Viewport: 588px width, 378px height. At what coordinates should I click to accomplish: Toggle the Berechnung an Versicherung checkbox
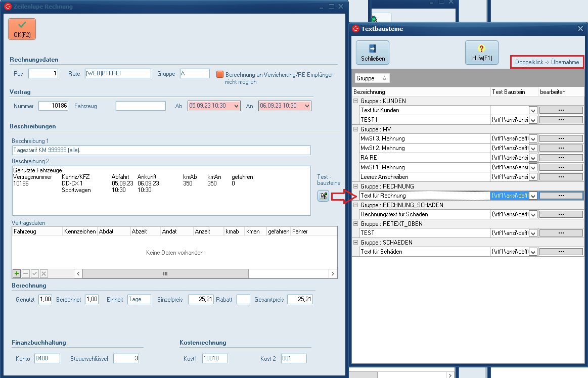click(220, 74)
